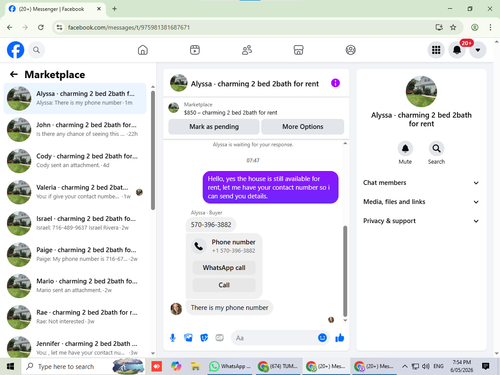This screenshot has height=375, width=500.
Task: Expand Media, files and links section
Action: 421,202
